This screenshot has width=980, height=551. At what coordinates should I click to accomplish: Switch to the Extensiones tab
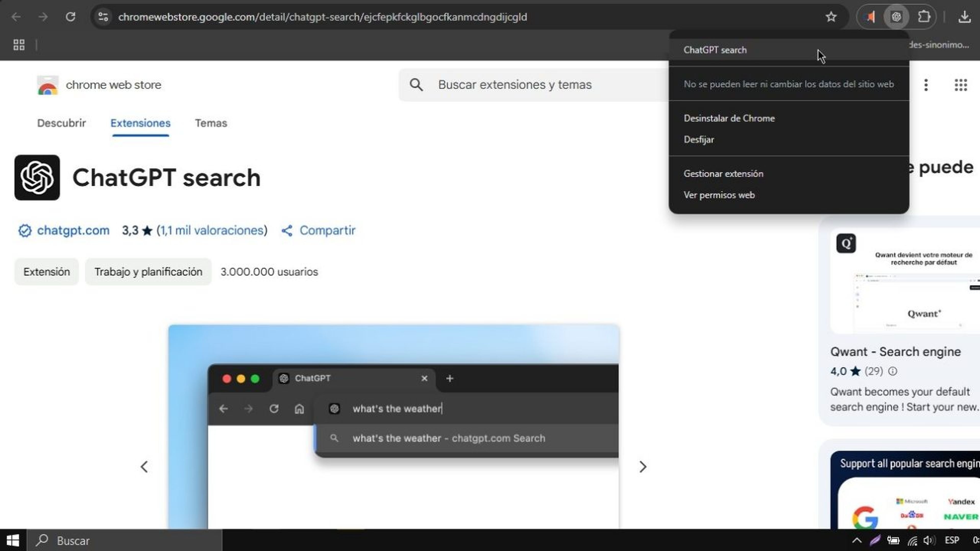(x=140, y=123)
